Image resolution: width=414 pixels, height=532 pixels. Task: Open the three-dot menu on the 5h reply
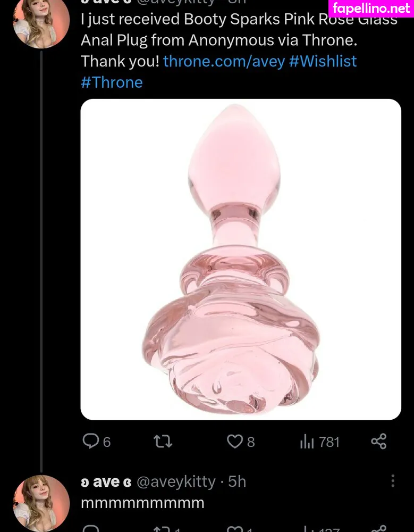coord(393,481)
